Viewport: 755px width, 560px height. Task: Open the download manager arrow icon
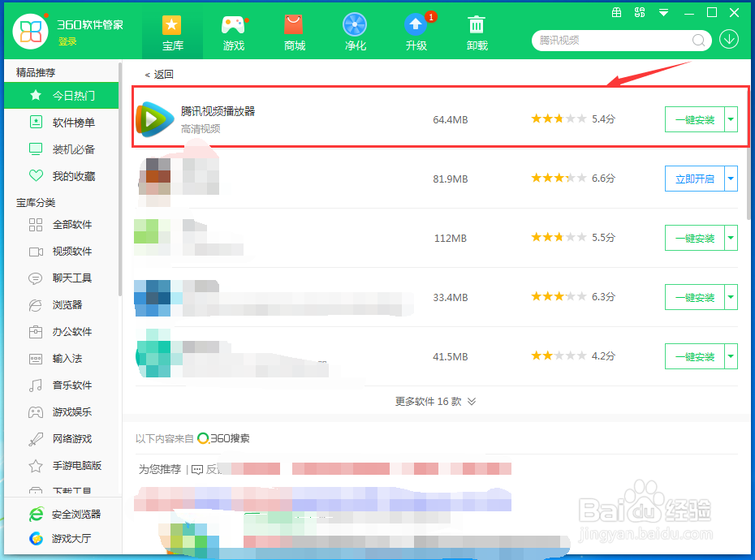[729, 40]
